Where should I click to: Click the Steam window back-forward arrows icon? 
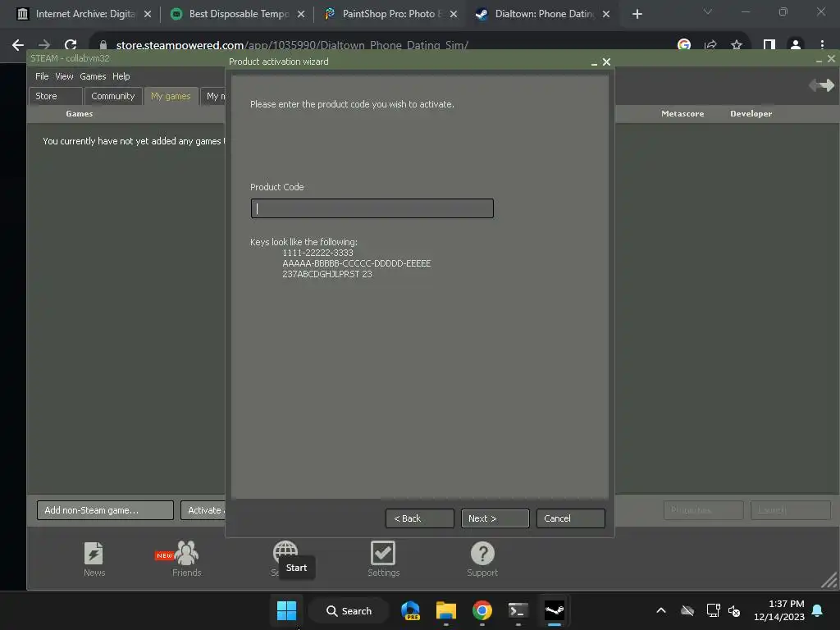pos(821,84)
